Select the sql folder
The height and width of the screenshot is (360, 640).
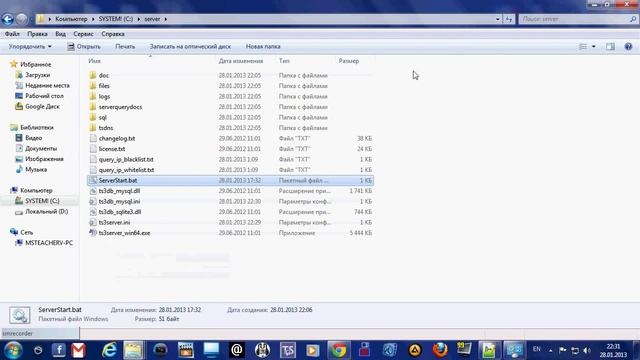pos(102,118)
